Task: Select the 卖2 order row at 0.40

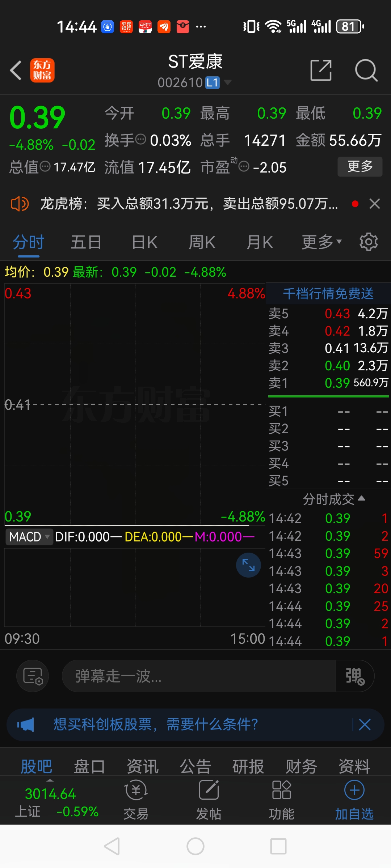Action: [328, 366]
